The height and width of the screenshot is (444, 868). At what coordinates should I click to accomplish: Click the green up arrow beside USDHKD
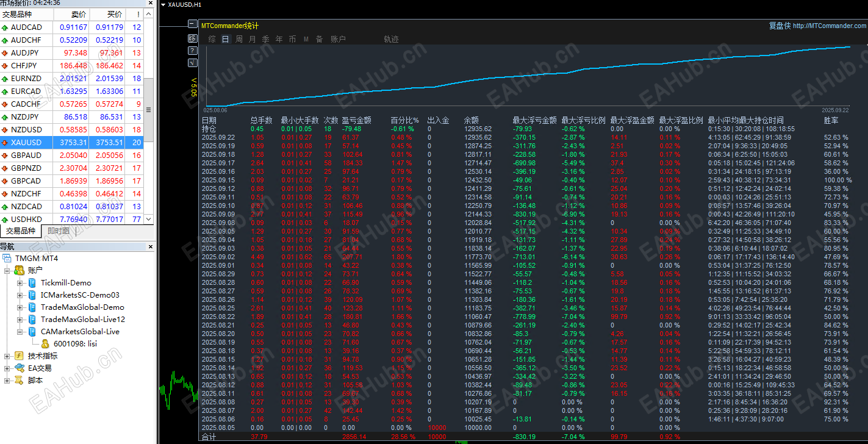click(5, 220)
